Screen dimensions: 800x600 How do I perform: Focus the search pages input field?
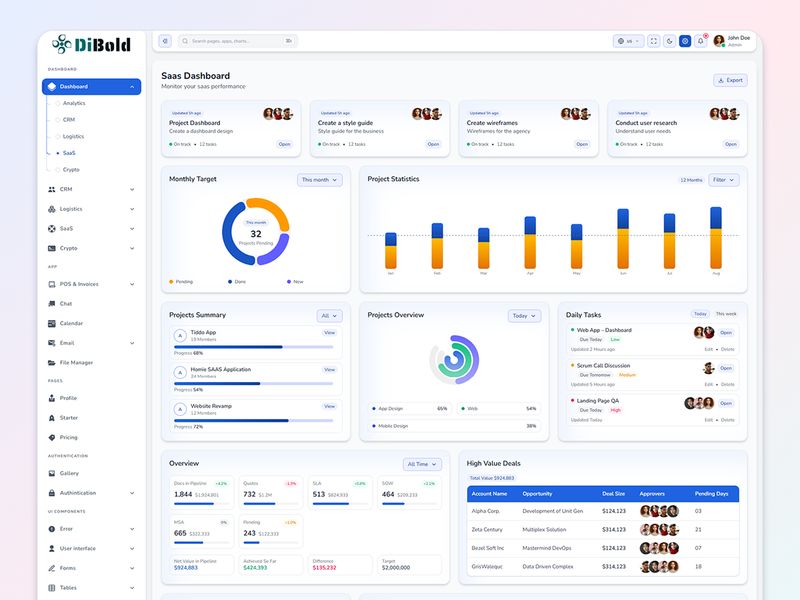(238, 41)
